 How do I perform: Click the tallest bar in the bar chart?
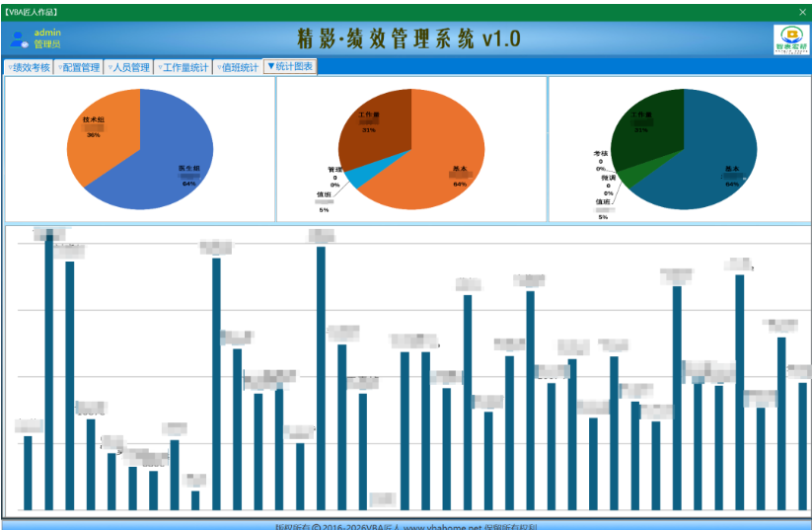(49, 370)
